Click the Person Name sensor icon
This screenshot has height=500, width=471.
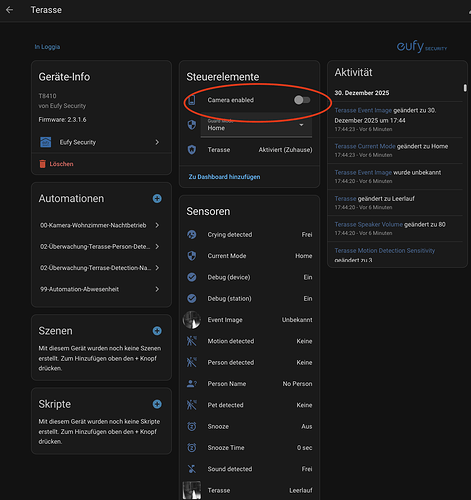coord(192,384)
